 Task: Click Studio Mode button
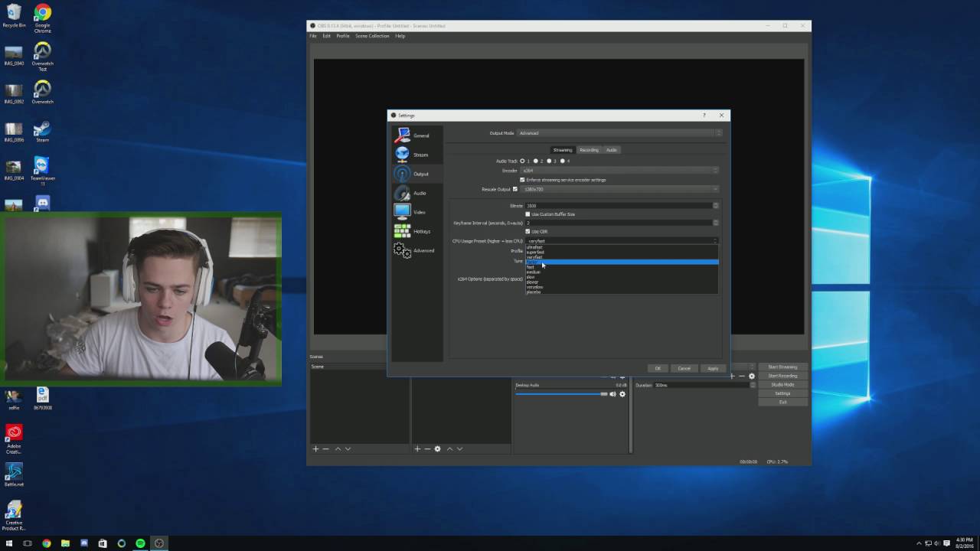(x=782, y=385)
